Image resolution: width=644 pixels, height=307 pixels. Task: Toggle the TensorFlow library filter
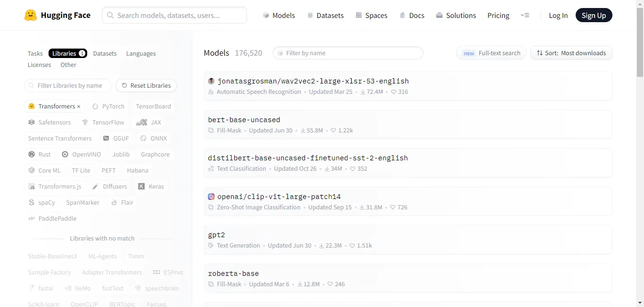(x=103, y=122)
